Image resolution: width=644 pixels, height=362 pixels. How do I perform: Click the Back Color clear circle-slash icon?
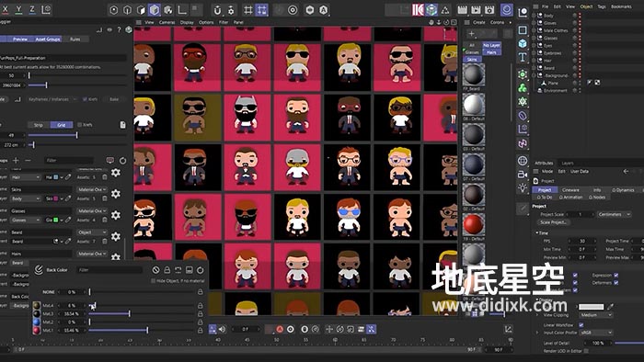pos(155,270)
